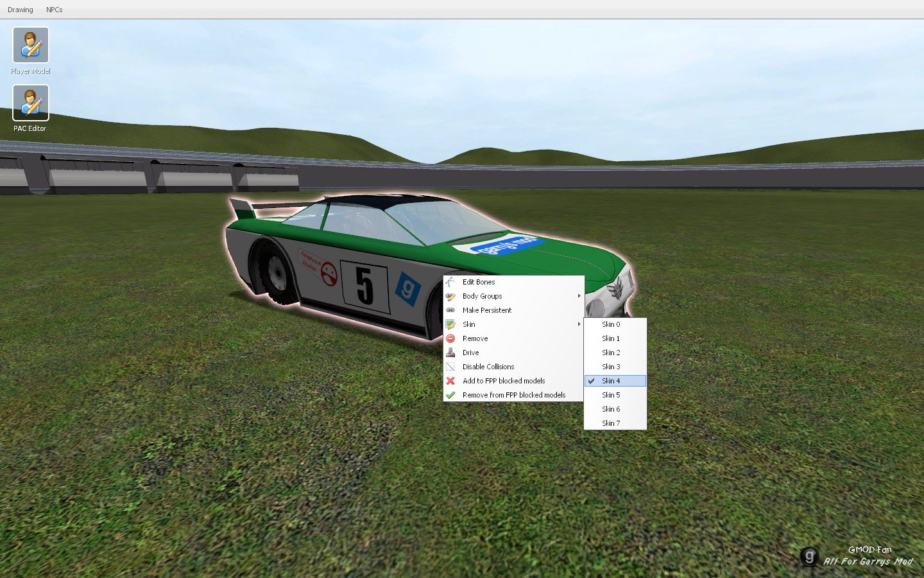Select Remove from FPP blocked models

point(513,395)
